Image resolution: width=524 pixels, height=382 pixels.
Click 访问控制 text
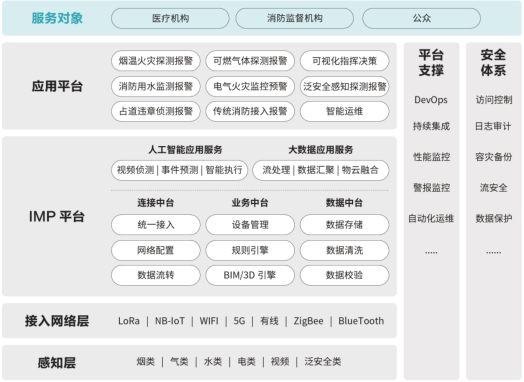click(494, 100)
